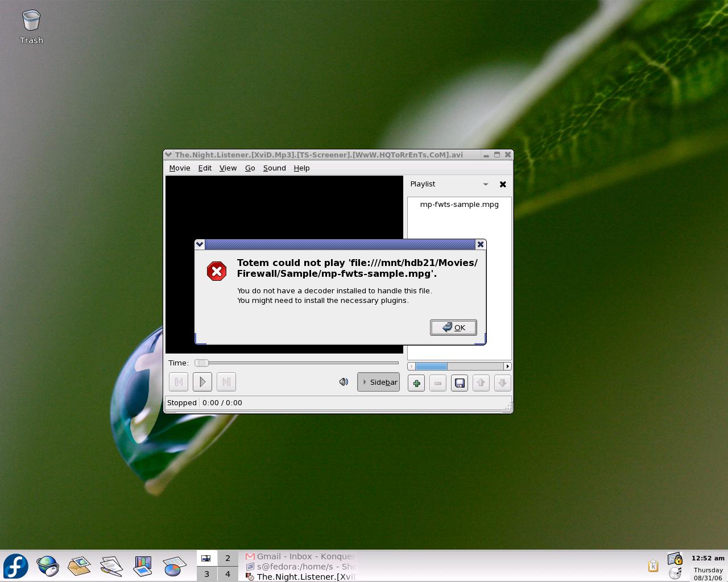Open the Totem window menu arrow

[168, 155]
